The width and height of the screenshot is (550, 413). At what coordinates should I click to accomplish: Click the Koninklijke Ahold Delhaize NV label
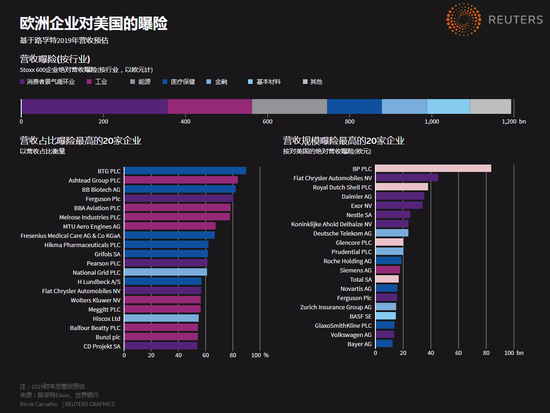point(331,224)
